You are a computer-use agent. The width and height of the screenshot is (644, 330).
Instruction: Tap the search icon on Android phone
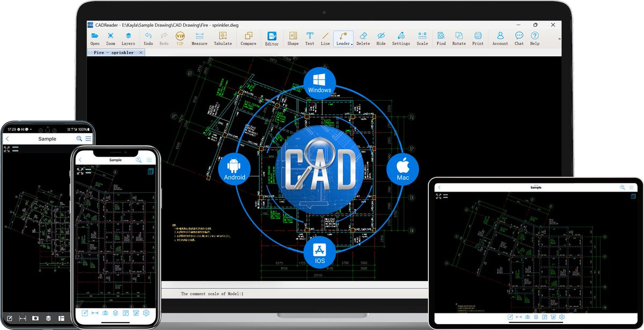click(x=79, y=139)
